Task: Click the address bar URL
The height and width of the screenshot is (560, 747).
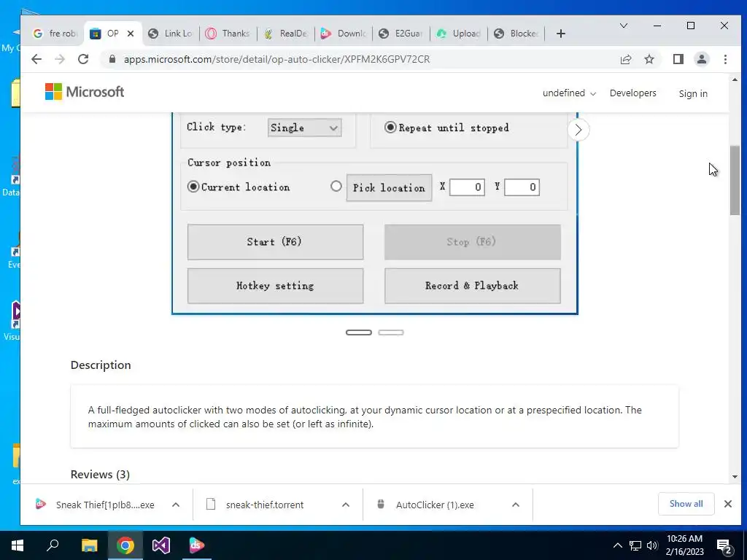Action: tap(276, 59)
